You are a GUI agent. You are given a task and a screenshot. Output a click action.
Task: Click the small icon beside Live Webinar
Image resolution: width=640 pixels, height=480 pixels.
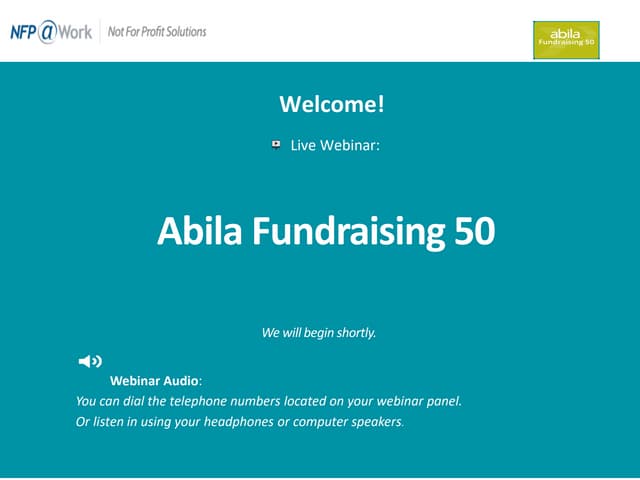click(x=276, y=145)
